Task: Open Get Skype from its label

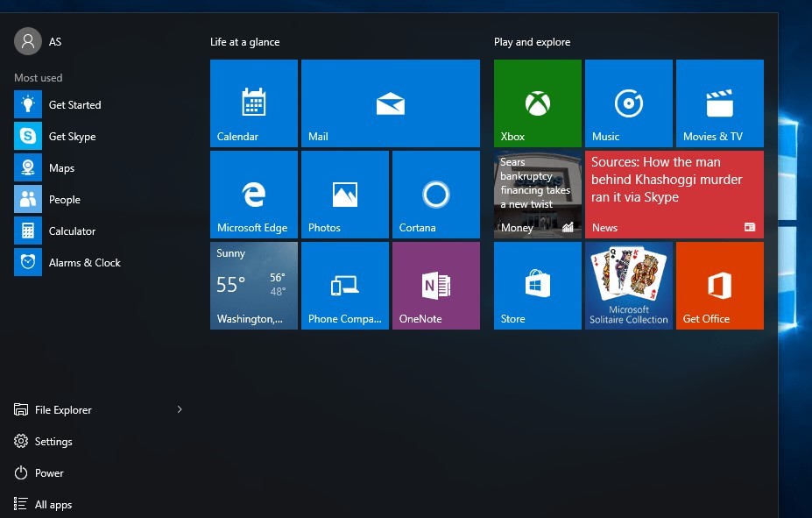Action: tap(73, 137)
